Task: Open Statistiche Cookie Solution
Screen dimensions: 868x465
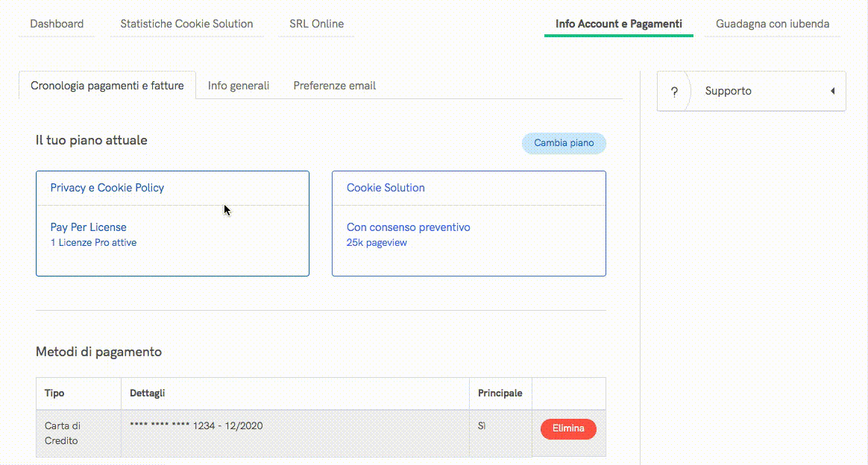Action: tap(186, 23)
